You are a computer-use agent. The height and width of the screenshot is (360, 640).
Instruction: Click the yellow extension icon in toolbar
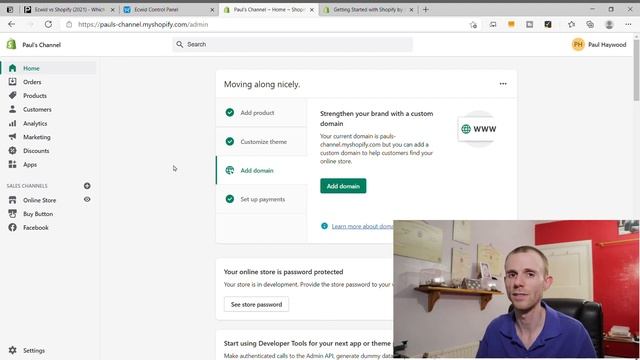511,24
